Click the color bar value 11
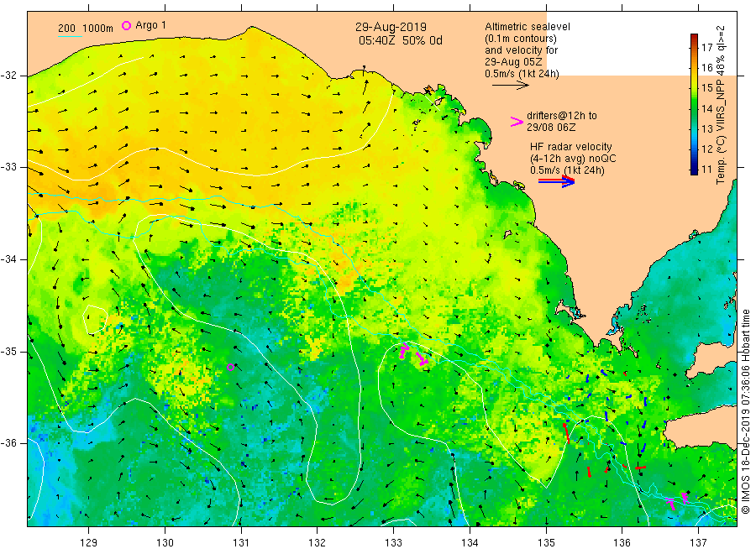 click(706, 169)
